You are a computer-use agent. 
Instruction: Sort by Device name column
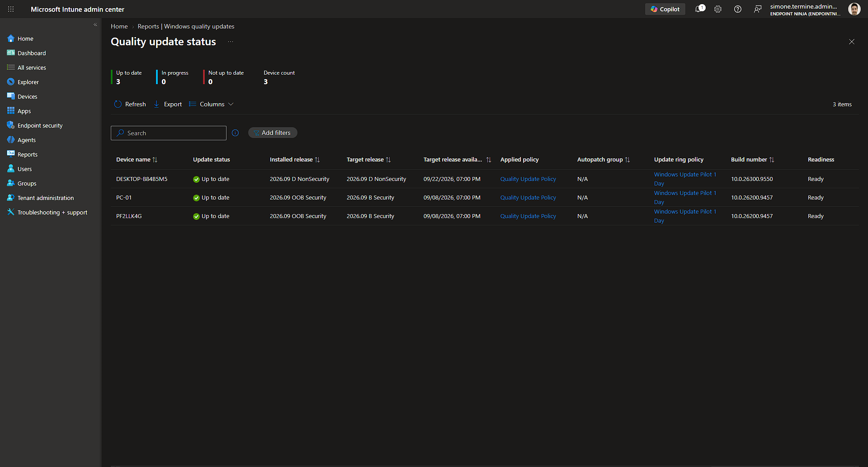tap(155, 160)
